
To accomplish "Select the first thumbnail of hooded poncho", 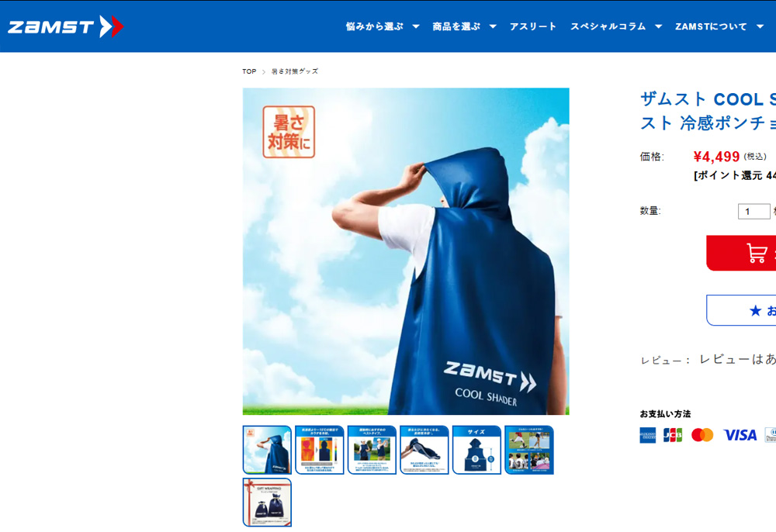I will pyautogui.click(x=267, y=450).
